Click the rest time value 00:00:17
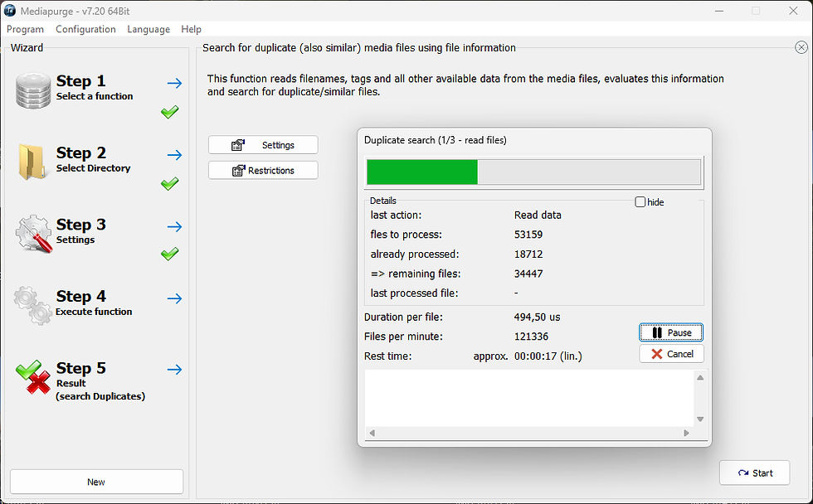Image resolution: width=813 pixels, height=504 pixels. coord(536,356)
